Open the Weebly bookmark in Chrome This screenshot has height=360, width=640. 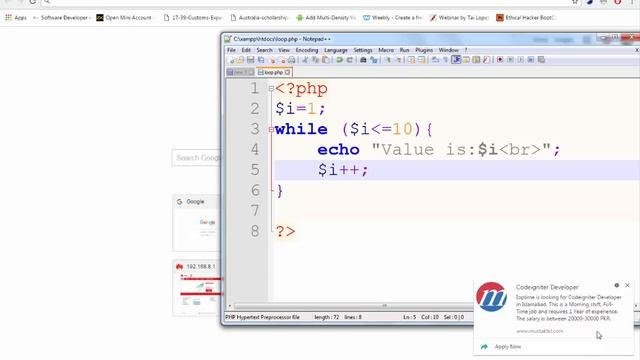[x=392, y=18]
